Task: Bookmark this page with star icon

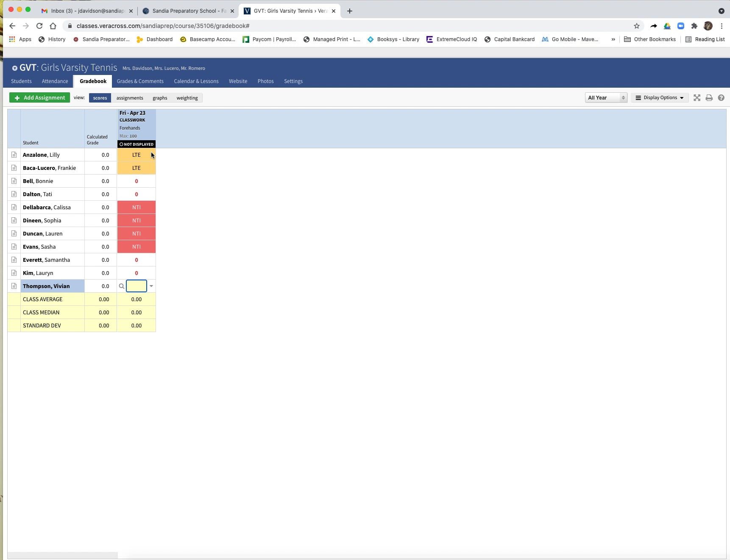Action: [x=637, y=26]
